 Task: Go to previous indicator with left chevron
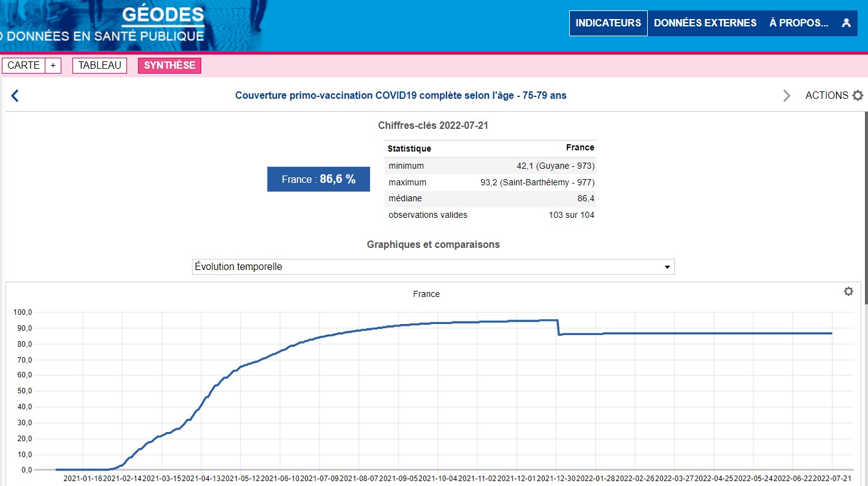pyautogui.click(x=15, y=96)
